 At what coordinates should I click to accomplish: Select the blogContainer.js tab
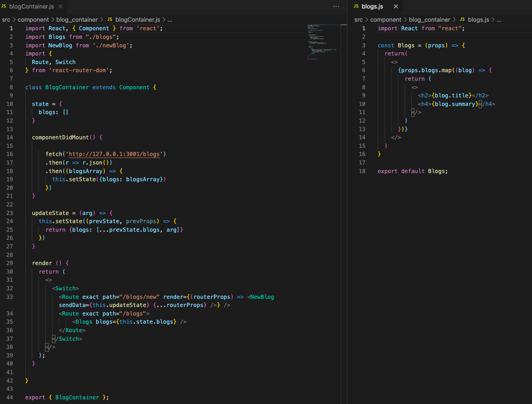click(x=31, y=7)
